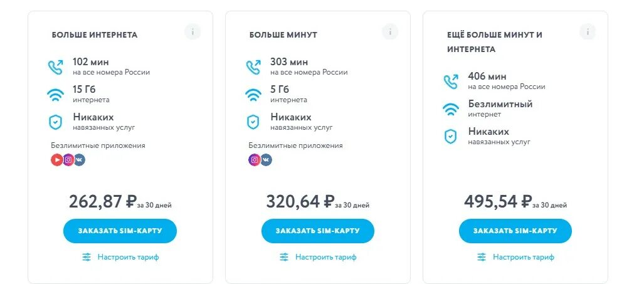Image resolution: width=644 pixels, height=284 pixels.
Task: Customize the unlimited internet tariff
Action: [515, 257]
